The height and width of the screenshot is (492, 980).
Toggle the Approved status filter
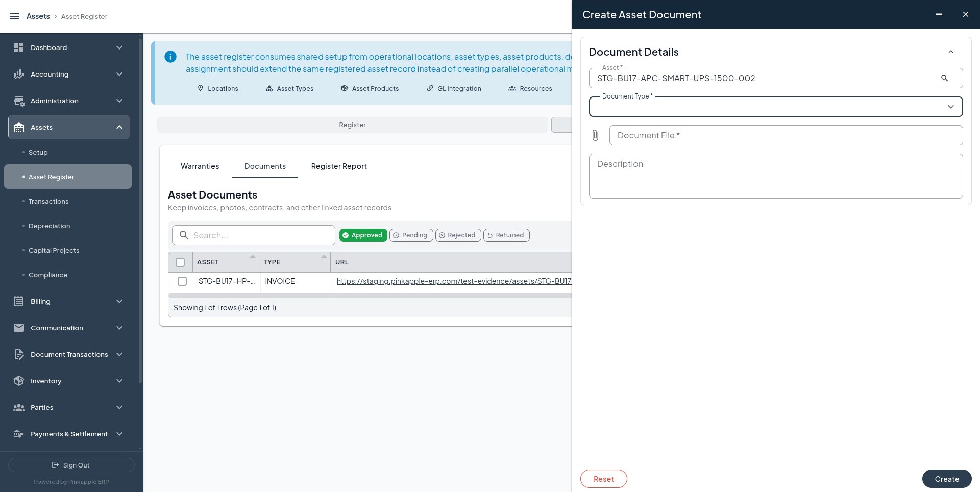pos(363,235)
